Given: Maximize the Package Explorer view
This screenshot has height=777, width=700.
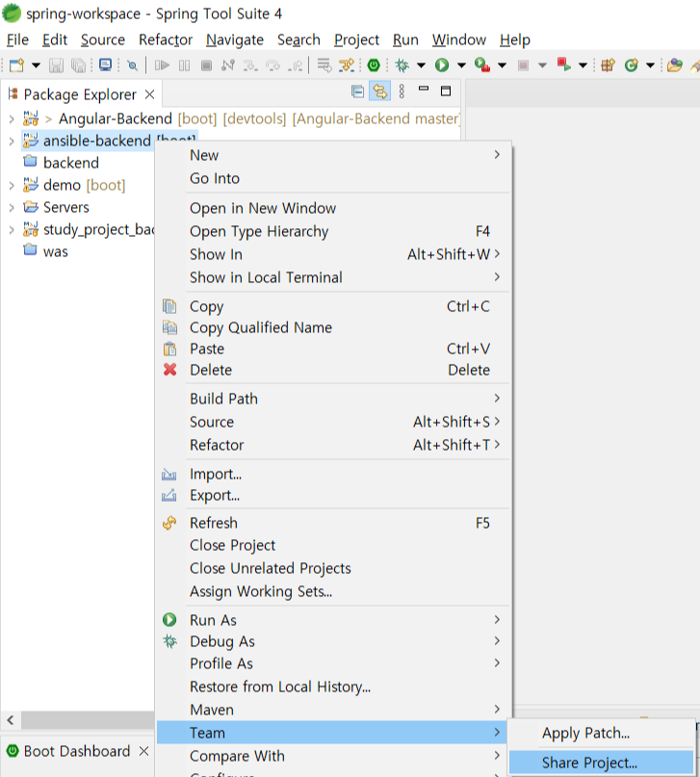Looking at the screenshot, I should pos(446,91).
